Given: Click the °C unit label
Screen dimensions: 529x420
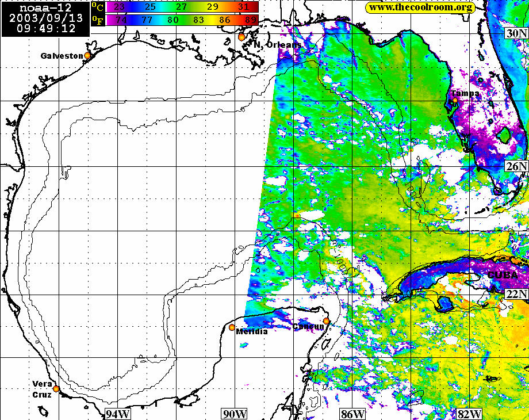Looking at the screenshot, I should click(x=98, y=7).
